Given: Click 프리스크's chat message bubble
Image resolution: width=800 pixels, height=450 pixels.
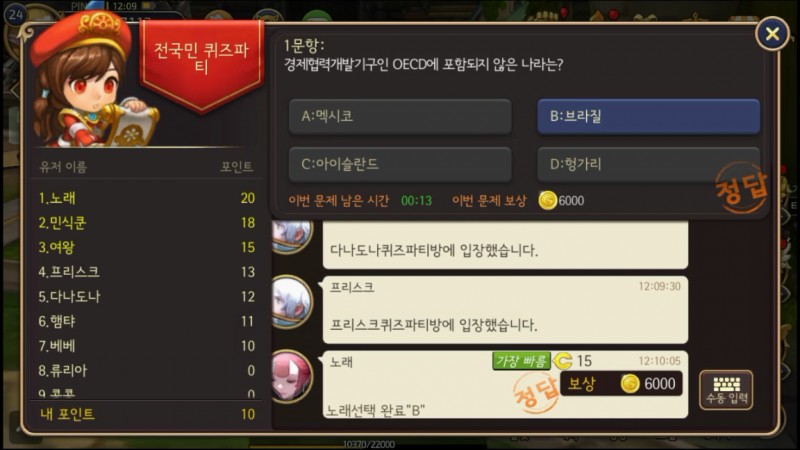Looking at the screenshot, I should (505, 310).
